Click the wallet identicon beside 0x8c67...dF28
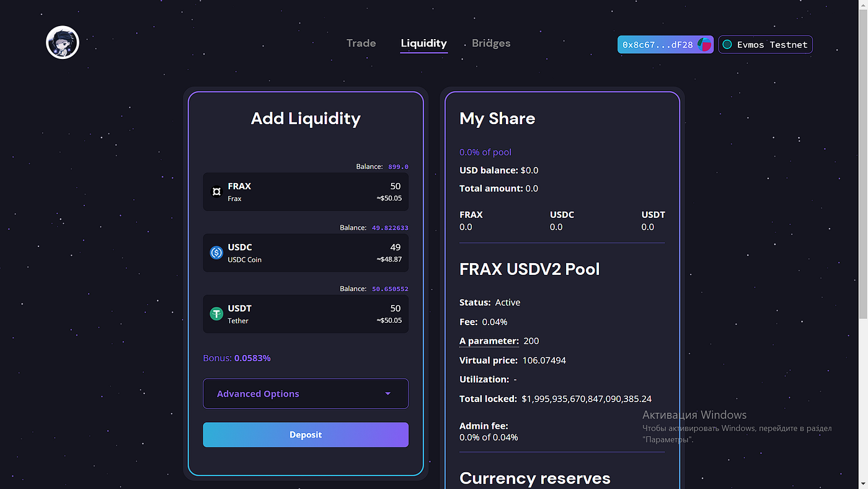Screen dimensions: 868x489 point(704,45)
